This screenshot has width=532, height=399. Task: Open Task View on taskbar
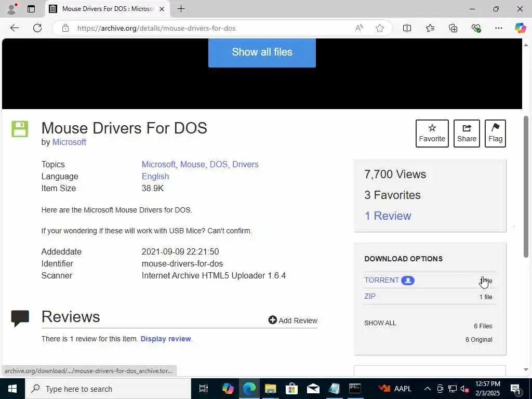(203, 389)
